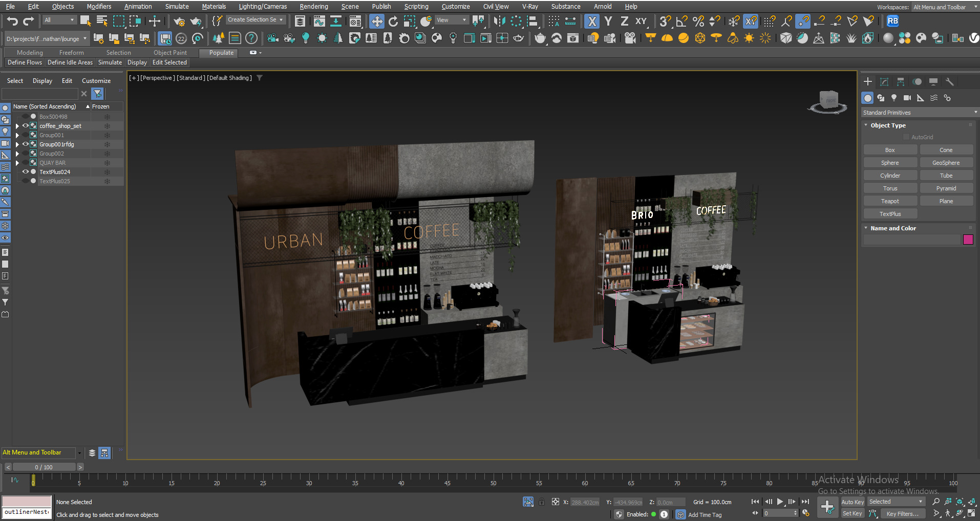
Task: Expand the QUAY BAR tree node
Action: [x=17, y=163]
